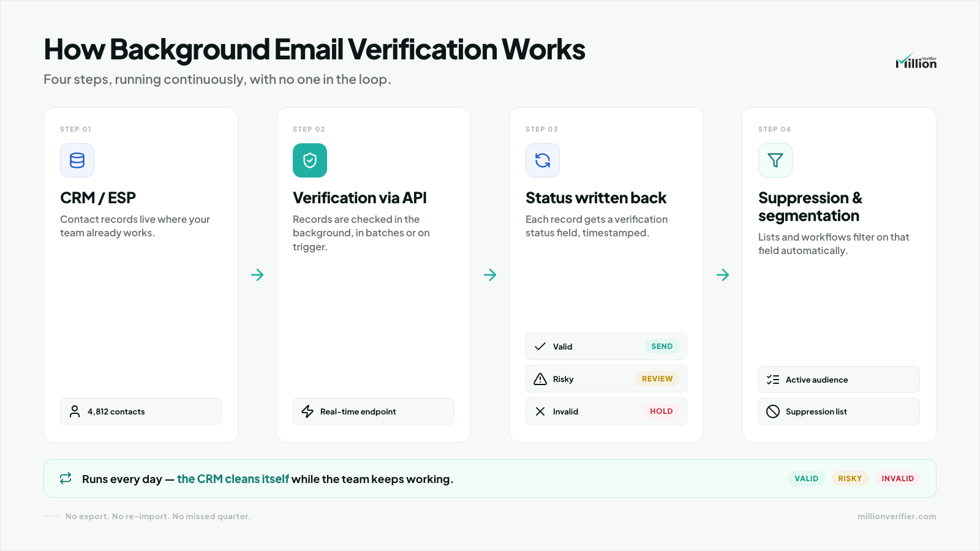Click the SEND badge on the Valid row
Image resolution: width=980 pixels, height=551 pixels.
click(662, 347)
